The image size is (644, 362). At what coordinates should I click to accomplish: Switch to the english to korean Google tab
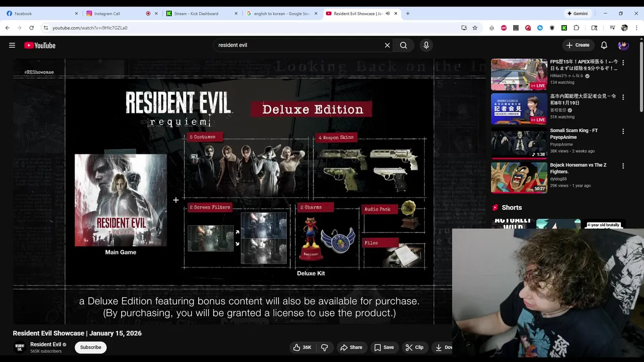pyautogui.click(x=282, y=14)
